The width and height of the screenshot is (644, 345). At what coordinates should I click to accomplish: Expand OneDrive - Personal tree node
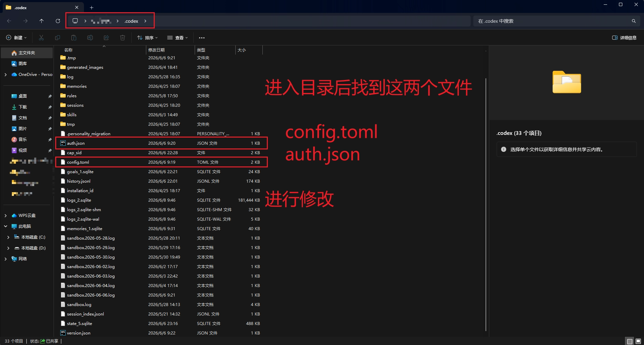[5, 75]
